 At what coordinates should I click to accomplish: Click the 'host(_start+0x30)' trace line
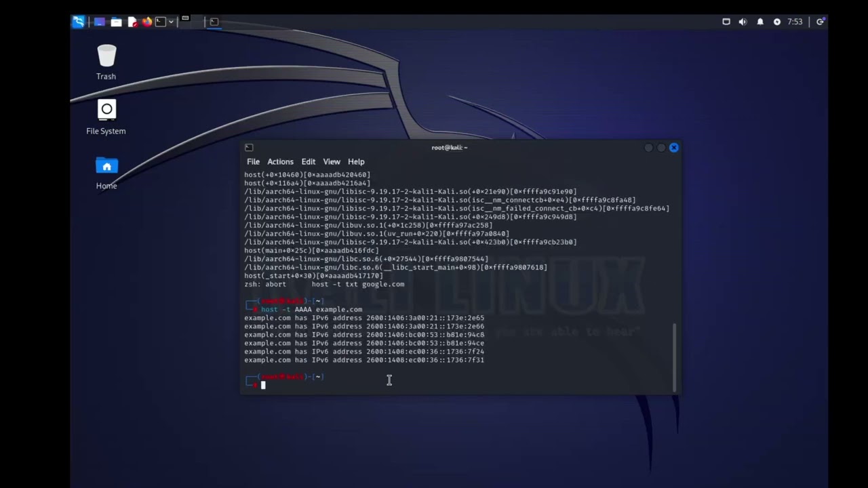(x=313, y=276)
